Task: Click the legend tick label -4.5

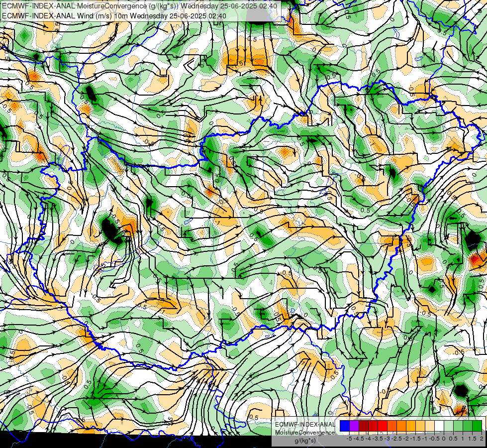Action: tap(359, 439)
